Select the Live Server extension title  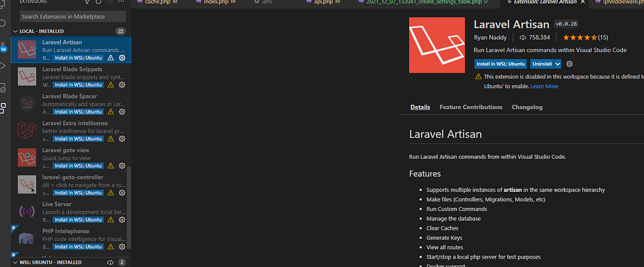[x=57, y=204]
